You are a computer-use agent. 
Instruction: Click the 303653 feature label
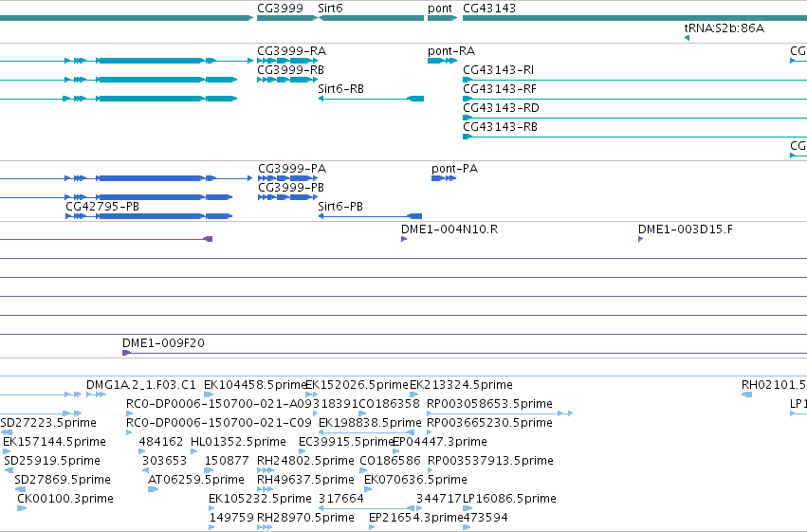pos(165,461)
